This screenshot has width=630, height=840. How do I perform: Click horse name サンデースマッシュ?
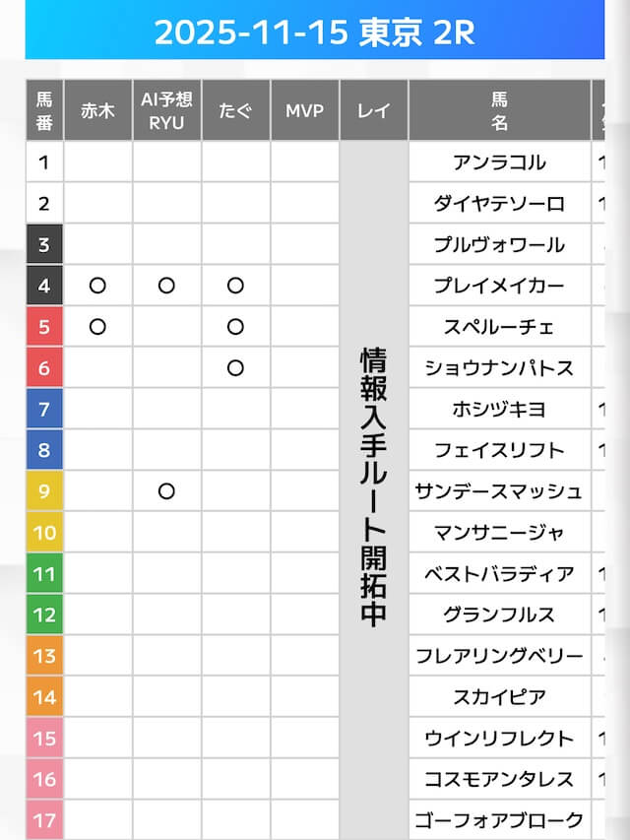click(499, 490)
